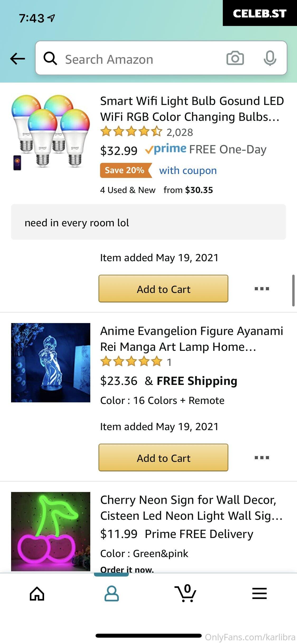Open Smart Wifi Light Bulb product title
Screen dimensions: 297x644
192,109
